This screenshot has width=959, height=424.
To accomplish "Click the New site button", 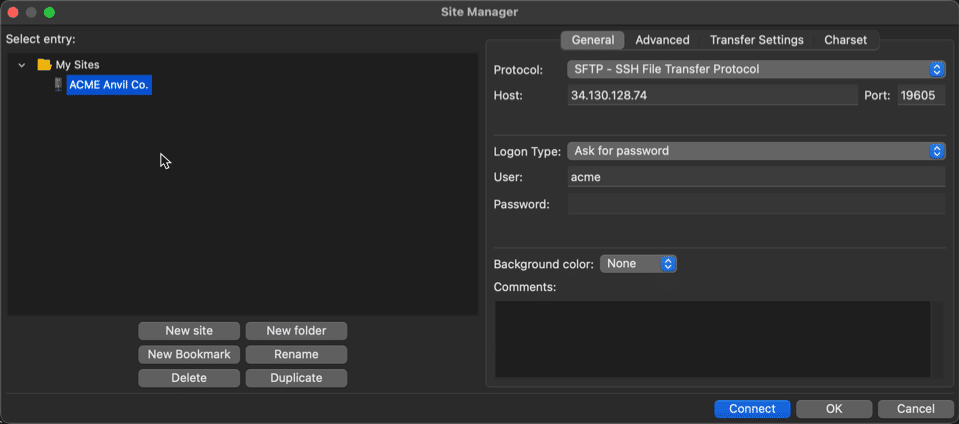I will pos(189,331).
